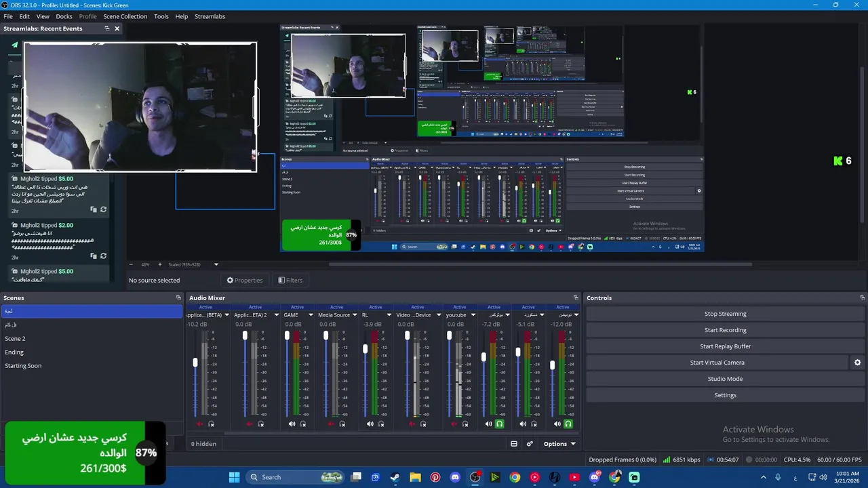The image size is (868, 488).
Task: Open the RL channel dropdown arrow
Action: [389, 315]
